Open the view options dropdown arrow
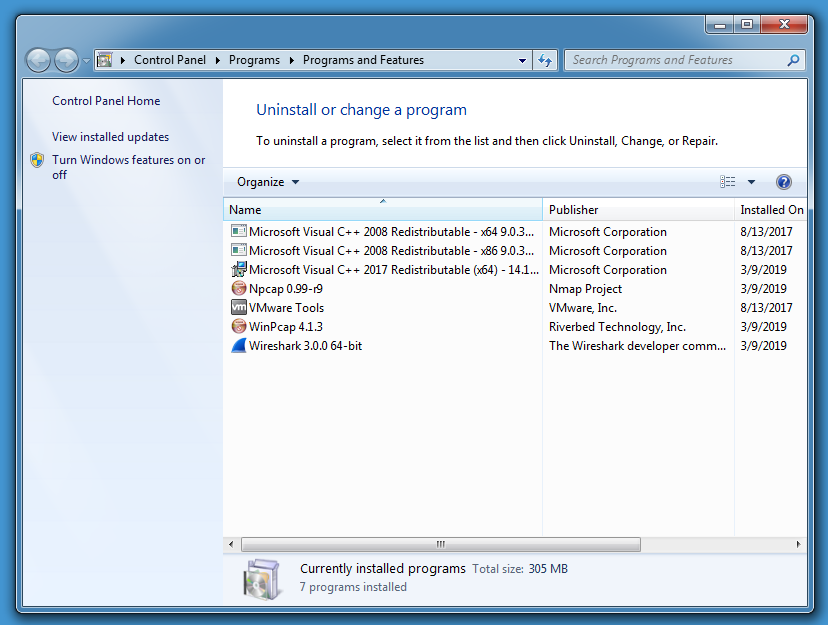 (x=751, y=182)
